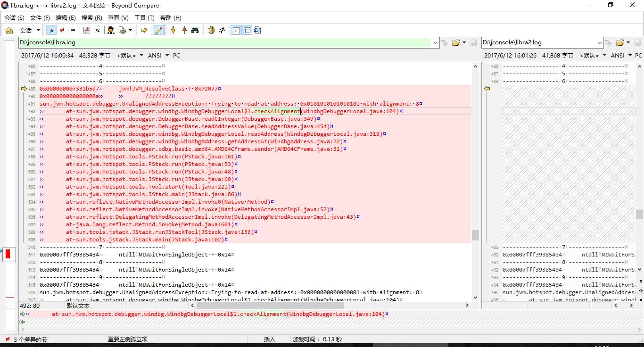644x347 pixels.
Task: Toggle the Edit pencil mode
Action: tap(158, 30)
